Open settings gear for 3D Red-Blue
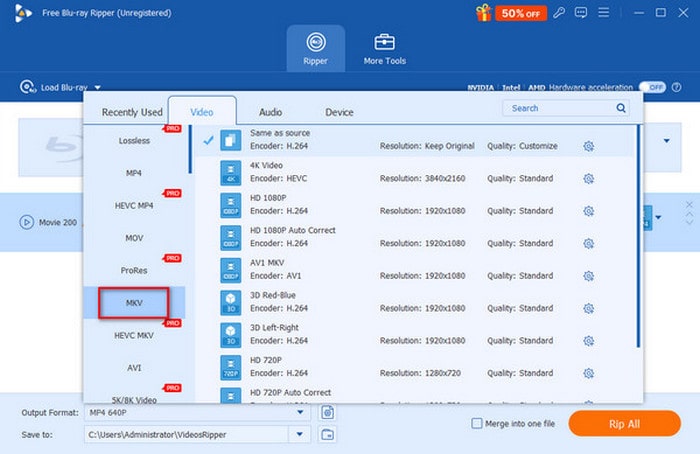700x454 pixels. pos(588,308)
